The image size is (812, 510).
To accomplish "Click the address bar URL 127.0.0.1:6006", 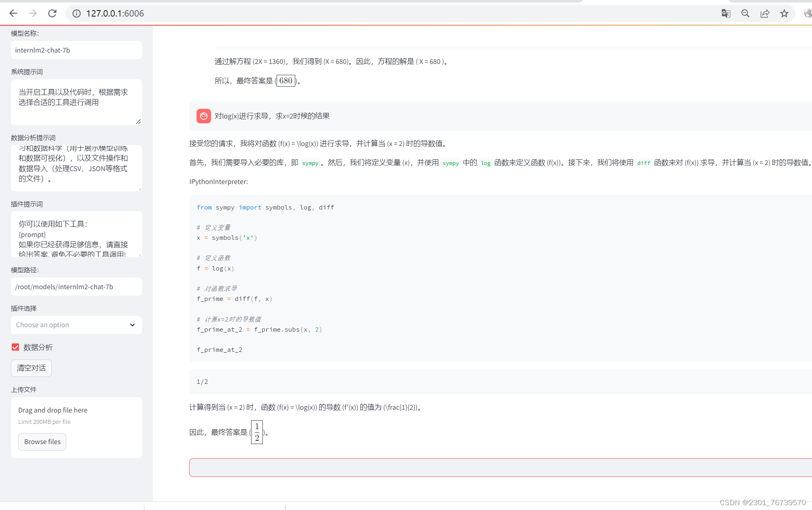I will (115, 13).
